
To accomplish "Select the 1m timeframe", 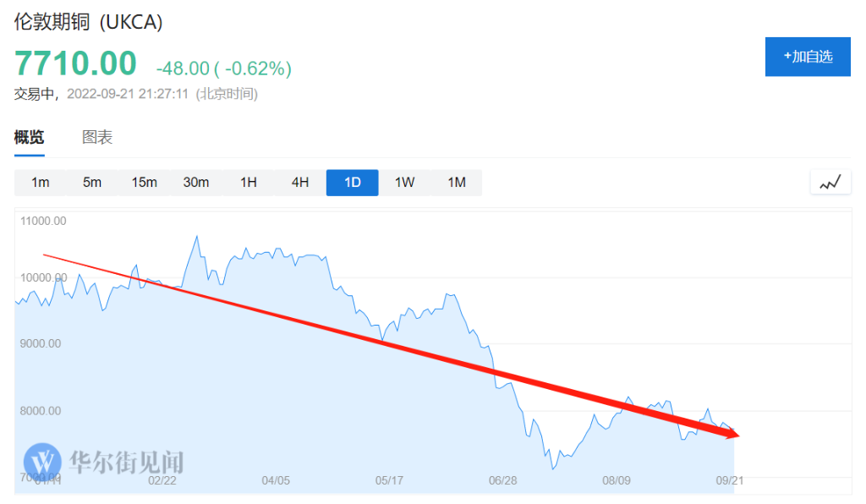I will click(40, 183).
